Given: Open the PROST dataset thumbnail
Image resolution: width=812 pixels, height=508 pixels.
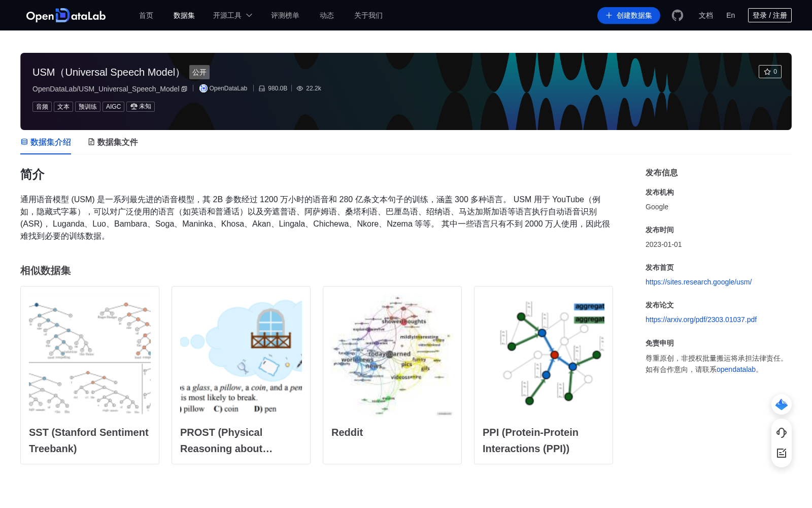Looking at the screenshot, I should (x=241, y=356).
